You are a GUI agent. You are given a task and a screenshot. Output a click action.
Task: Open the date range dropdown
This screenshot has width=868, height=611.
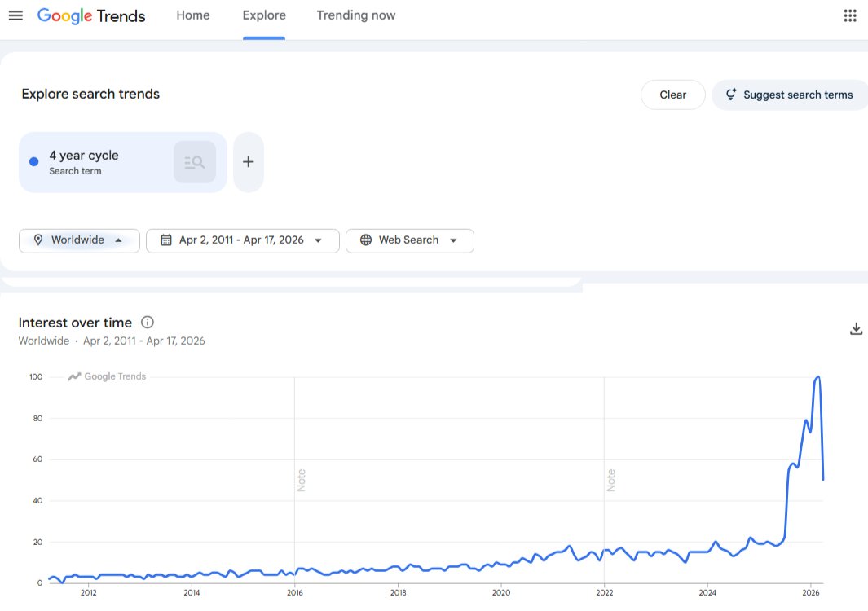[x=242, y=240]
